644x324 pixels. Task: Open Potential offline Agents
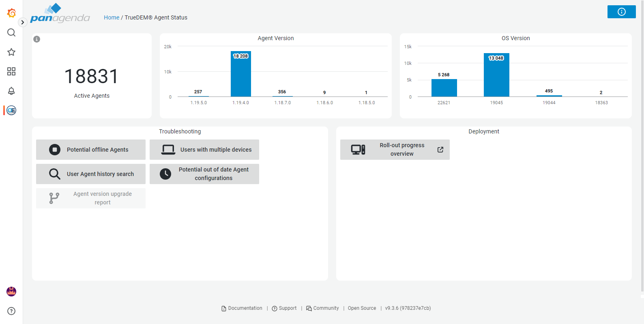(x=91, y=150)
